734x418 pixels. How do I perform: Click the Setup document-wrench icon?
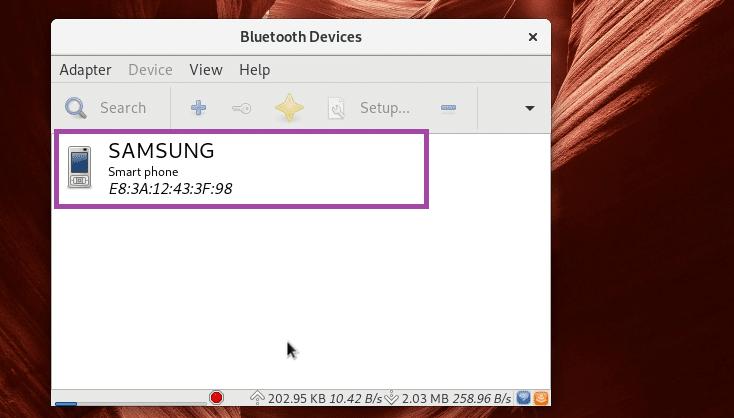pyautogui.click(x=336, y=108)
